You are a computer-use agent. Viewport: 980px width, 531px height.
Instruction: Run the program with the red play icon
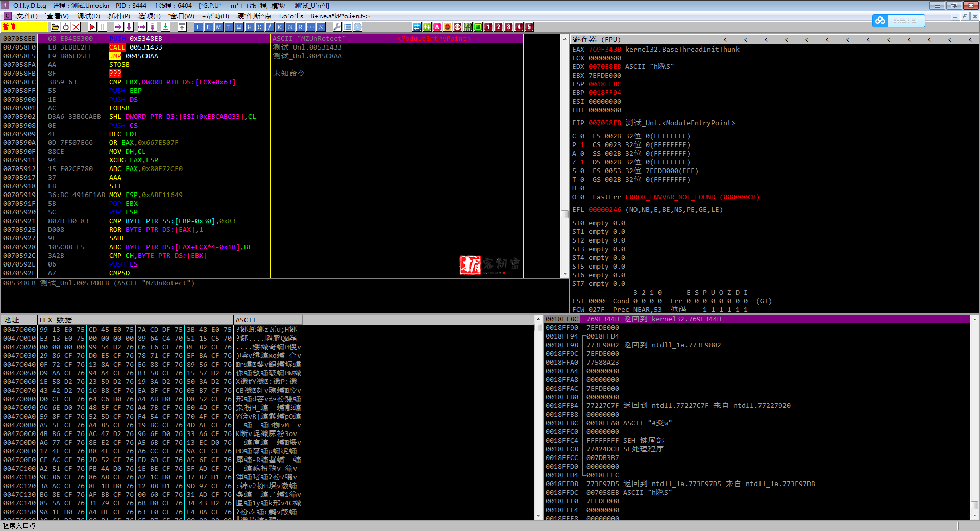point(92,27)
